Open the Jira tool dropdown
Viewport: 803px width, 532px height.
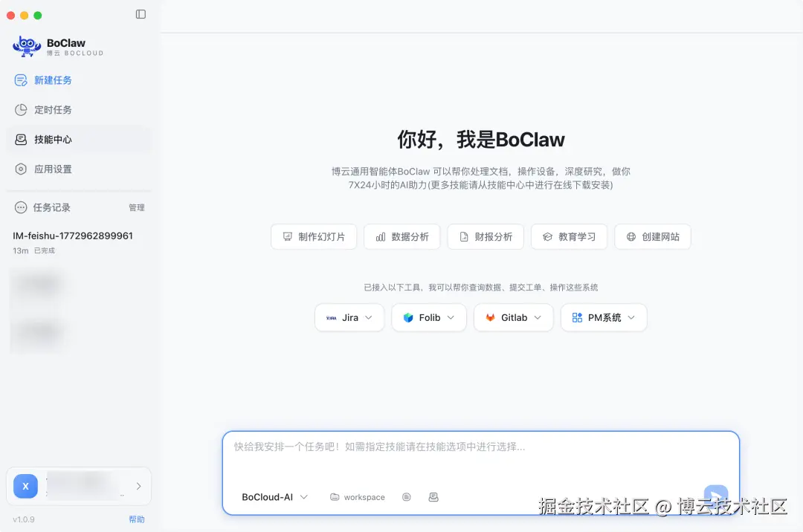pyautogui.click(x=349, y=318)
